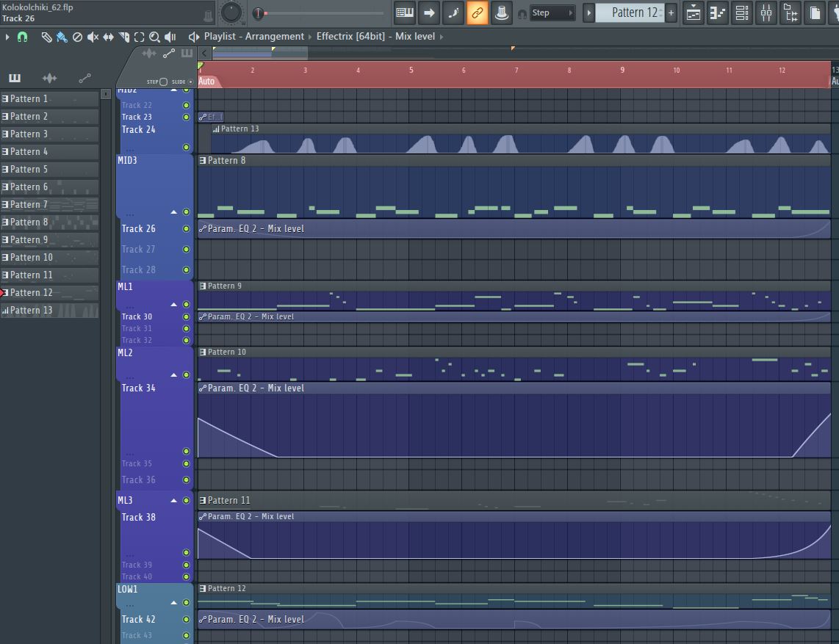
Task: Mute Track 26 using its green LED
Action: [x=186, y=229]
